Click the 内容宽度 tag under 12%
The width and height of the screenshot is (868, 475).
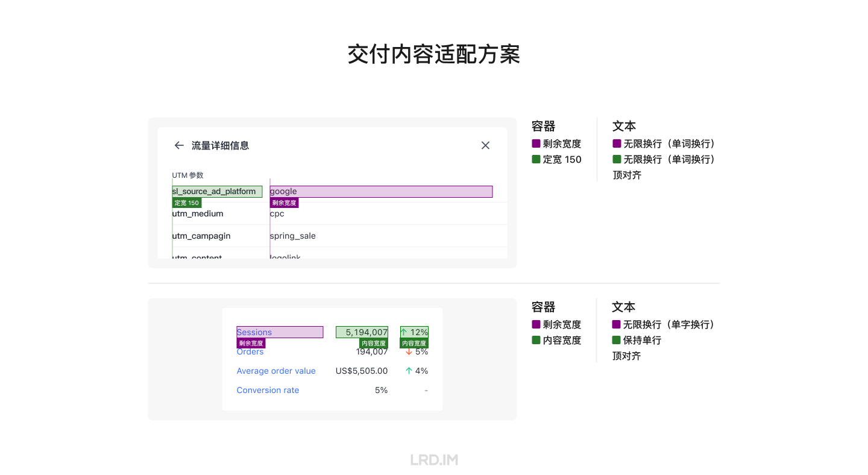tap(414, 343)
